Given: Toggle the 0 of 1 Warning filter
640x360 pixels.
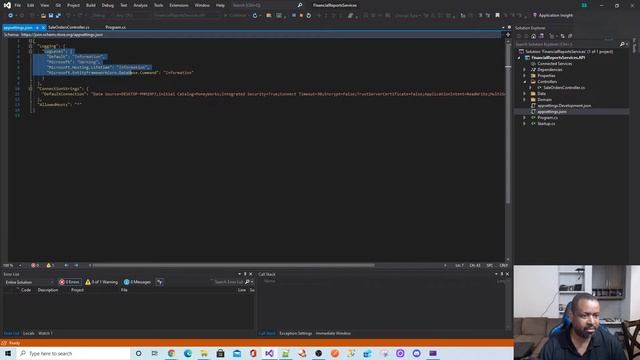Looking at the screenshot, I should point(101,282).
